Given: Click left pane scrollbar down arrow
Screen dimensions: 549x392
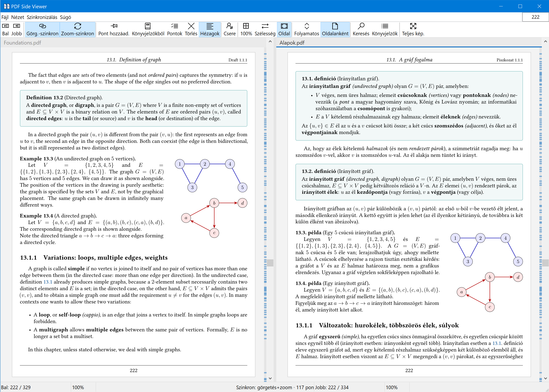Looking at the screenshot, I should [270, 378].
